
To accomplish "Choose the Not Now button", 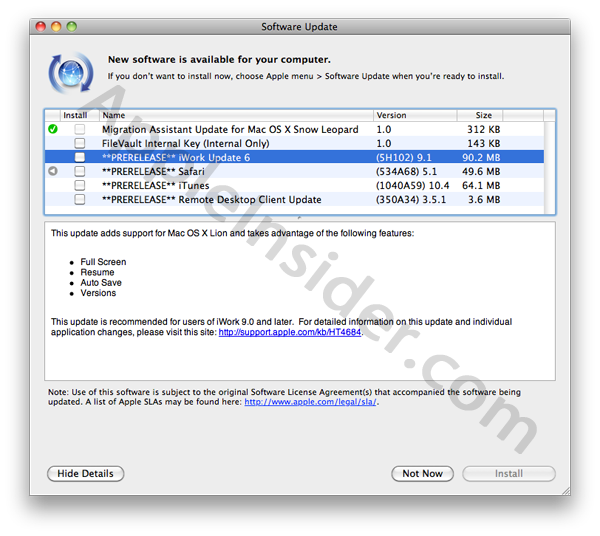I will 422,474.
